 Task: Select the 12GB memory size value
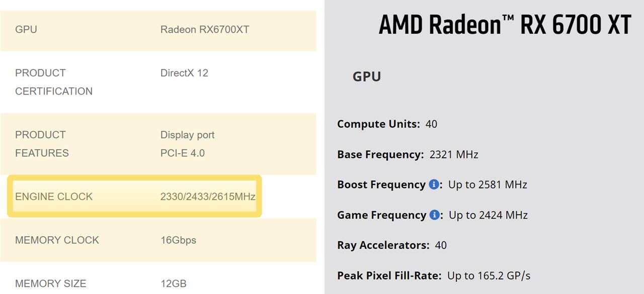[x=173, y=283]
